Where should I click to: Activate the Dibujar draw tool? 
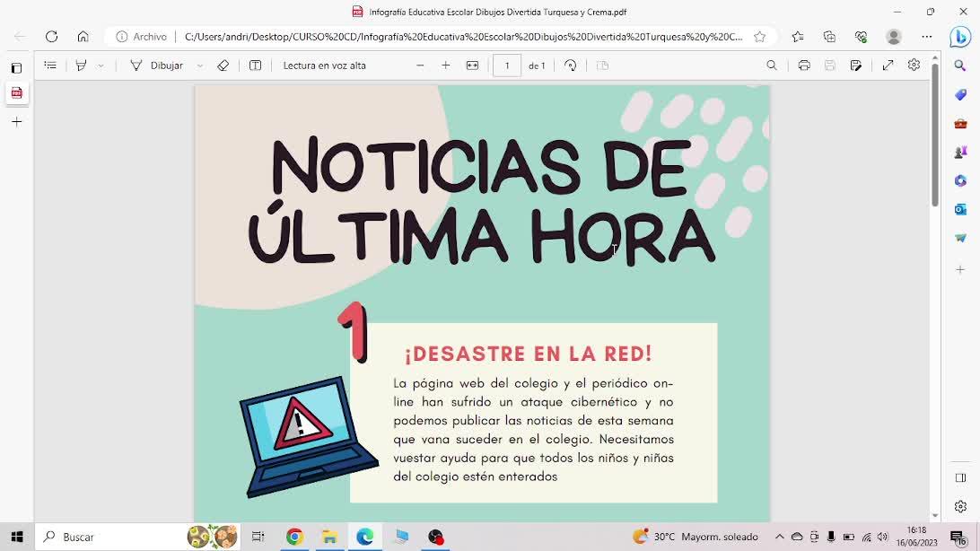click(157, 65)
